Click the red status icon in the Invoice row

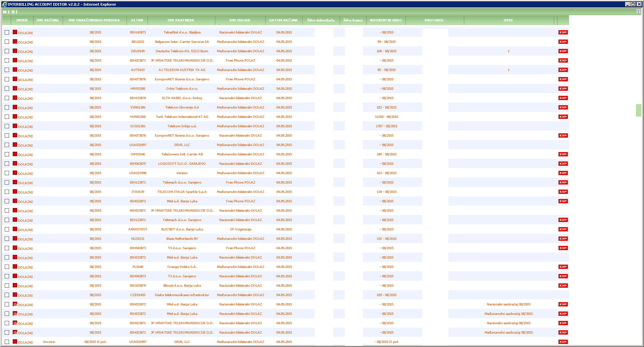click(x=15, y=342)
